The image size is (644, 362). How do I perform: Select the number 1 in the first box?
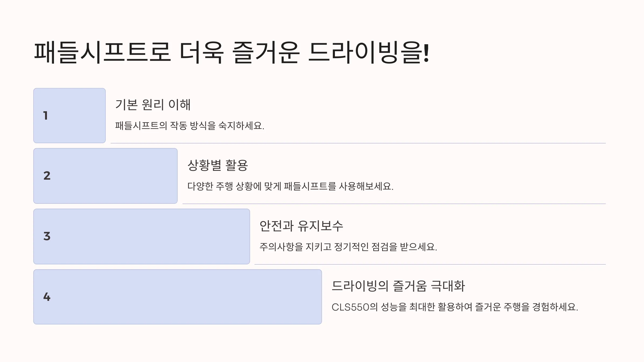[46, 116]
